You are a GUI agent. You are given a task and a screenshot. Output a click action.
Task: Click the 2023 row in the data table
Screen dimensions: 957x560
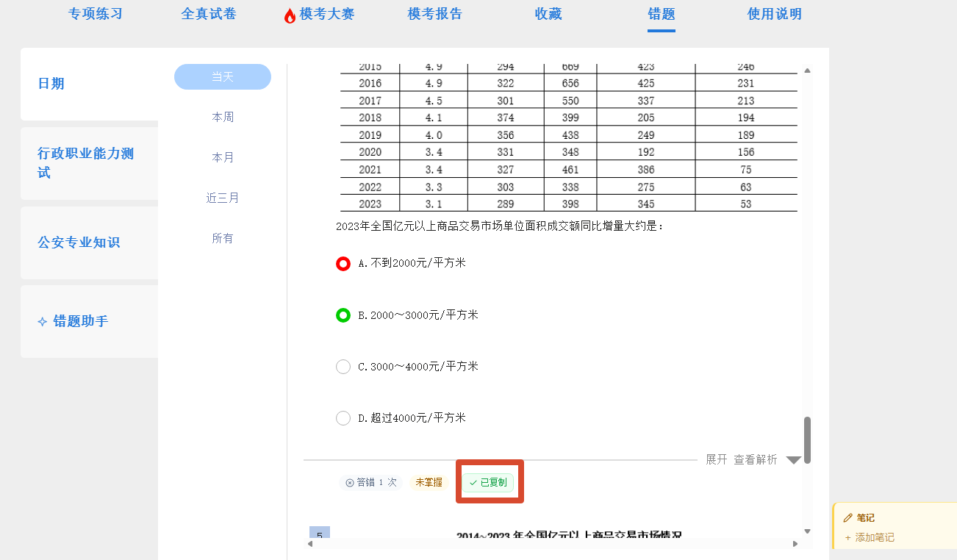[569, 204]
